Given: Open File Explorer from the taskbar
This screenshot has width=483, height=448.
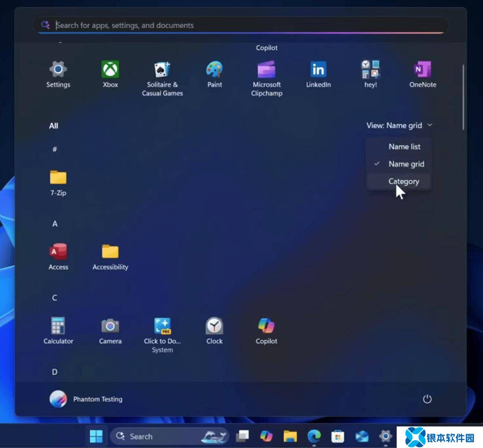Looking at the screenshot, I should pyautogui.click(x=290, y=436).
